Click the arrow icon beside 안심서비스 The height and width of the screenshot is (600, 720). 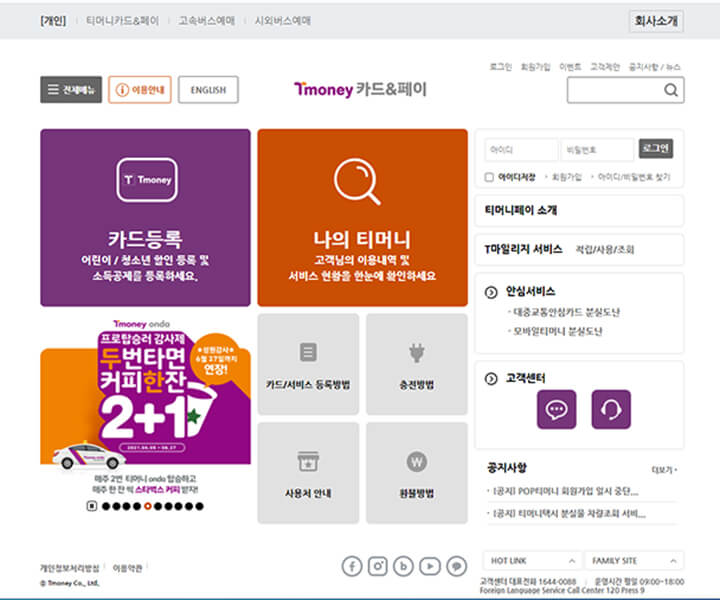click(491, 292)
